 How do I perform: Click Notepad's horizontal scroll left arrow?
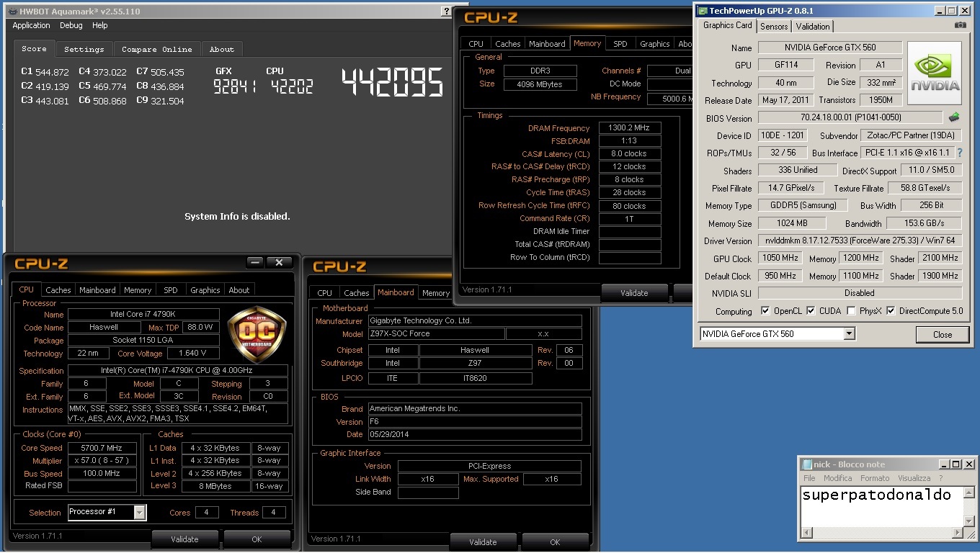(x=806, y=533)
